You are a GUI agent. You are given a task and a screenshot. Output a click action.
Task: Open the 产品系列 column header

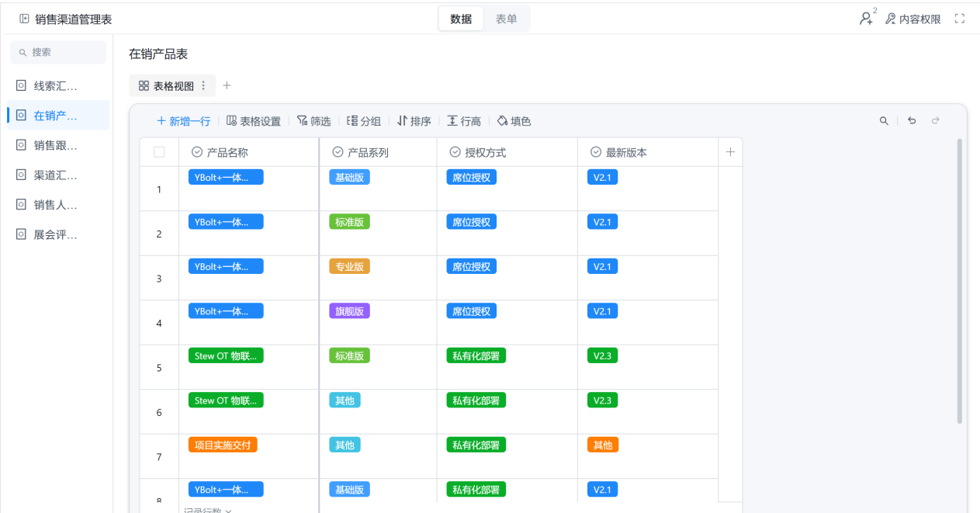point(378,152)
